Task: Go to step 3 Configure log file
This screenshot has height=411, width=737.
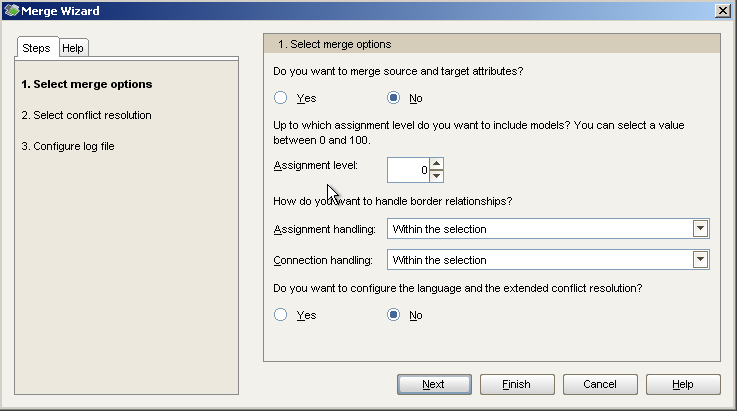Action: tap(68, 146)
